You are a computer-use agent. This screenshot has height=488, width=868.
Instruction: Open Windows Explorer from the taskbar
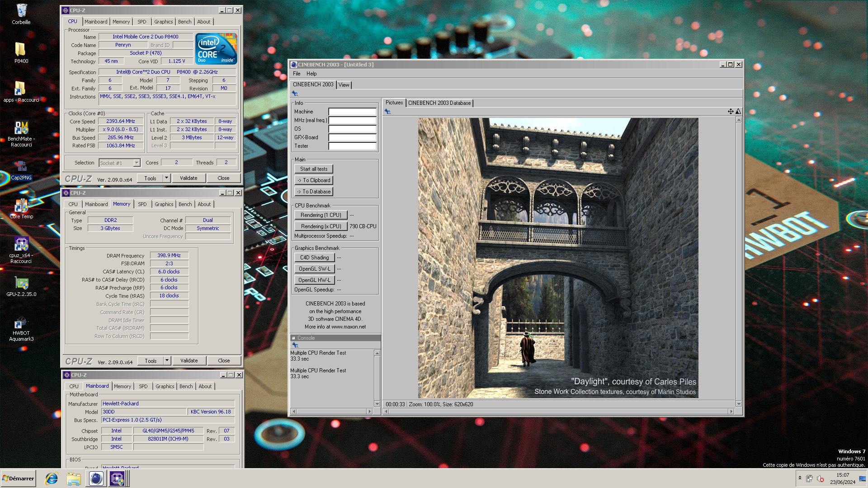coord(74,479)
